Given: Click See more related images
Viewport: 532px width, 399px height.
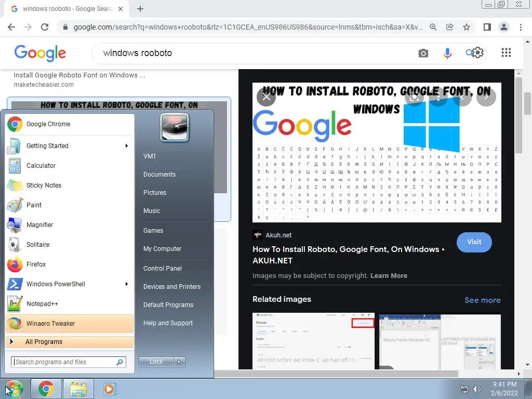Looking at the screenshot, I should pos(483,300).
